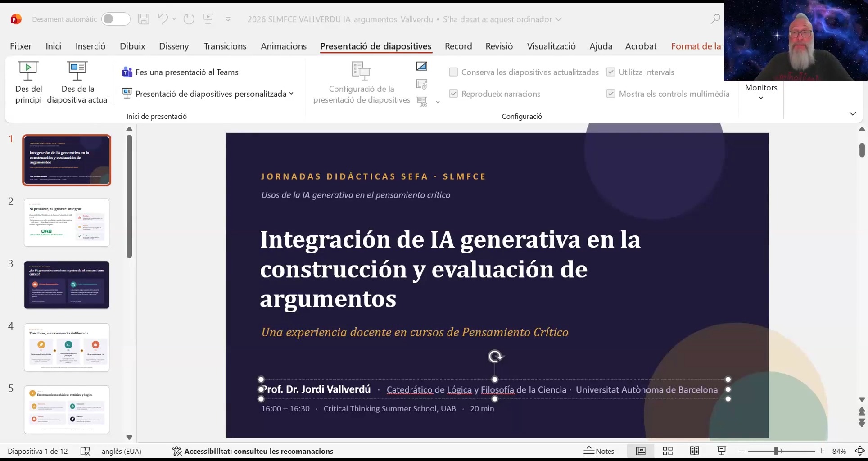Click the slide title Integración de IA generativa

[x=450, y=269]
